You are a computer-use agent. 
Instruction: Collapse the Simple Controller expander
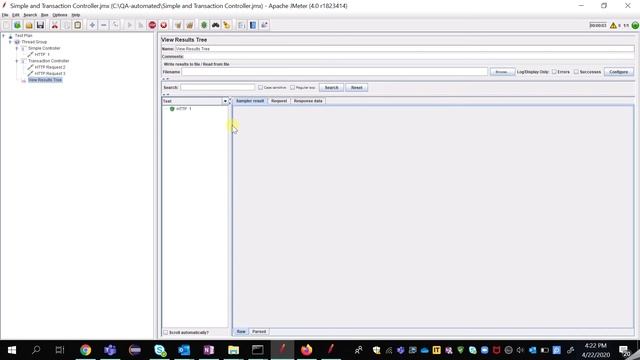point(17,48)
